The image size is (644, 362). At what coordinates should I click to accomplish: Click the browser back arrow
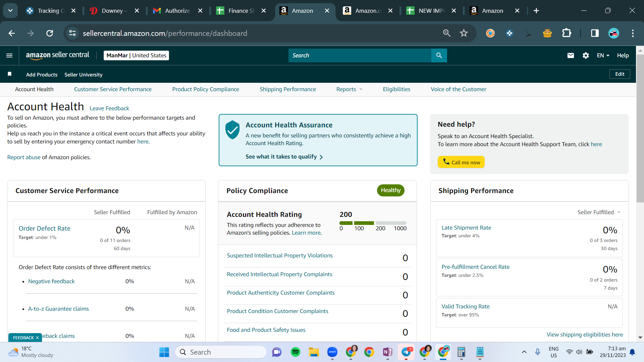pyautogui.click(x=12, y=33)
